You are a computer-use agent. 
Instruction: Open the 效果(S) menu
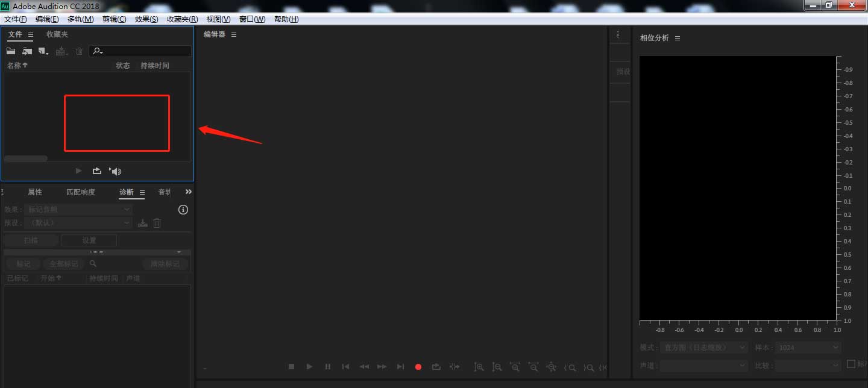coord(146,19)
